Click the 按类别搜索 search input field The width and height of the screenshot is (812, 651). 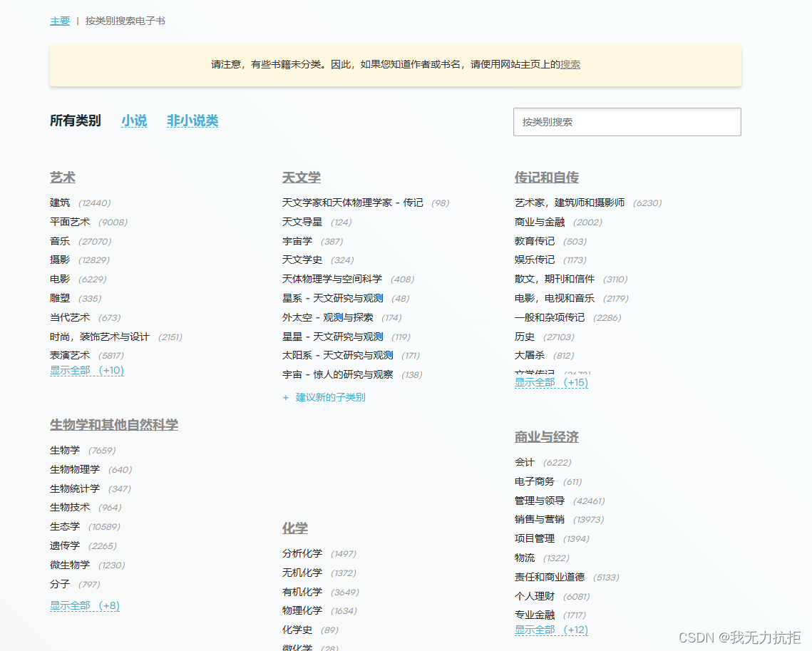[x=627, y=122]
